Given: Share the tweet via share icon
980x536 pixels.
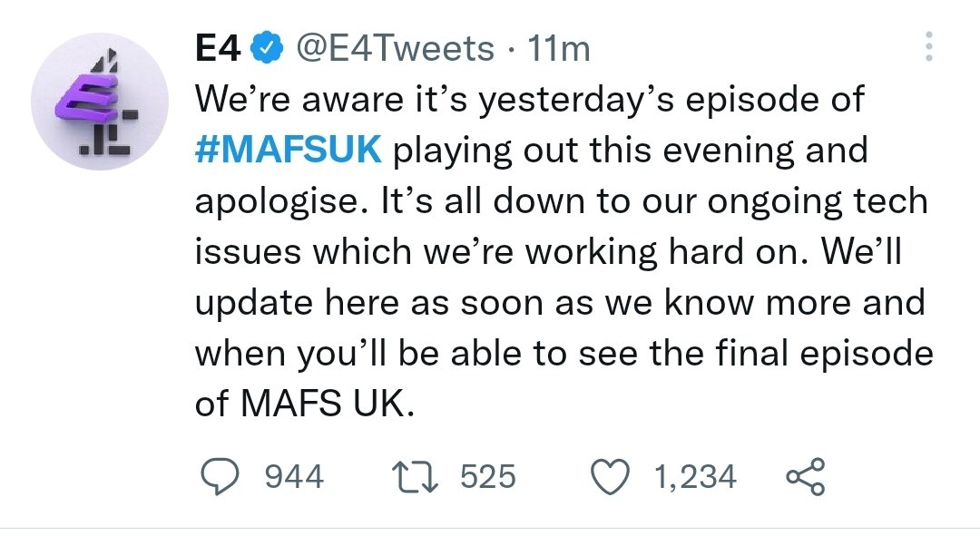Looking at the screenshot, I should click(x=806, y=477).
